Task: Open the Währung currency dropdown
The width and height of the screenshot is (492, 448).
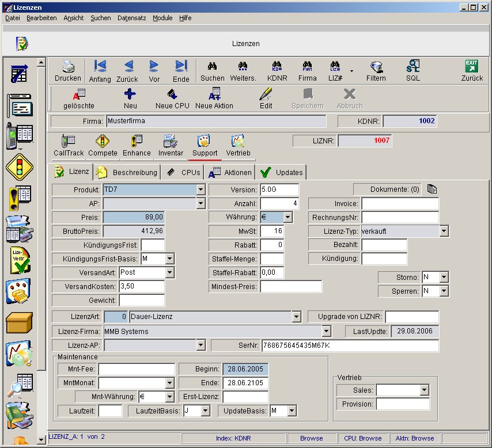Action: pos(287,217)
